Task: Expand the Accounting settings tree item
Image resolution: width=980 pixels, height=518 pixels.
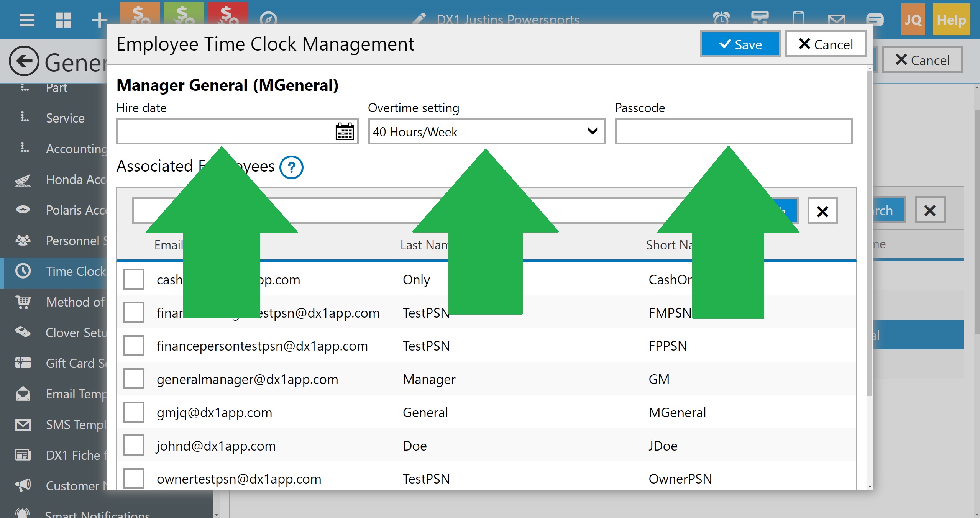Action: pyautogui.click(x=75, y=149)
